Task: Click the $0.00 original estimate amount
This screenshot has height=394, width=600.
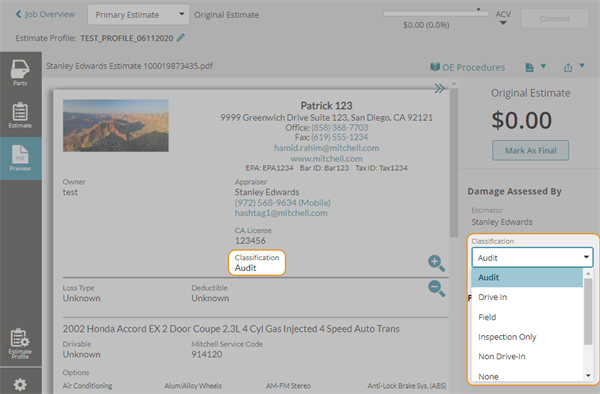Action: (x=522, y=120)
